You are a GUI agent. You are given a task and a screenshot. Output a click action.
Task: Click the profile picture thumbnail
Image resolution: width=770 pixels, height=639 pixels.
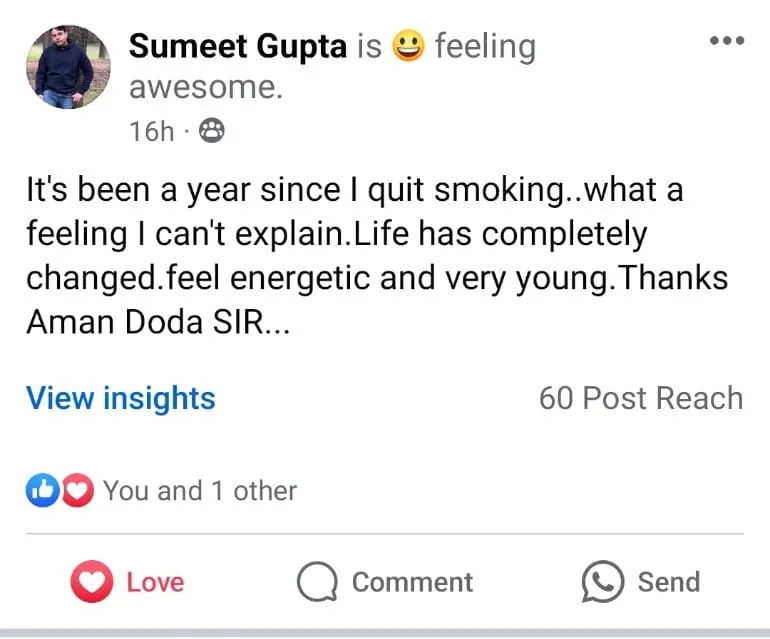68,66
